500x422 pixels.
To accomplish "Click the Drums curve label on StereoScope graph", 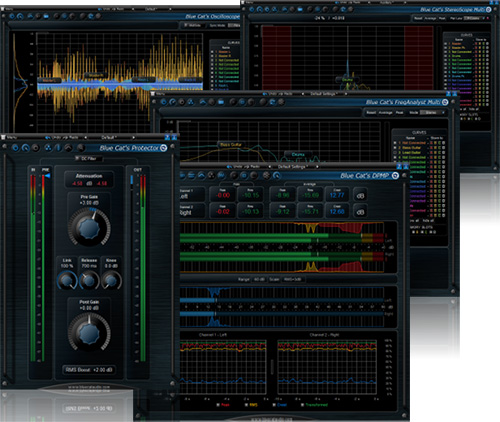I will pos(348,80).
